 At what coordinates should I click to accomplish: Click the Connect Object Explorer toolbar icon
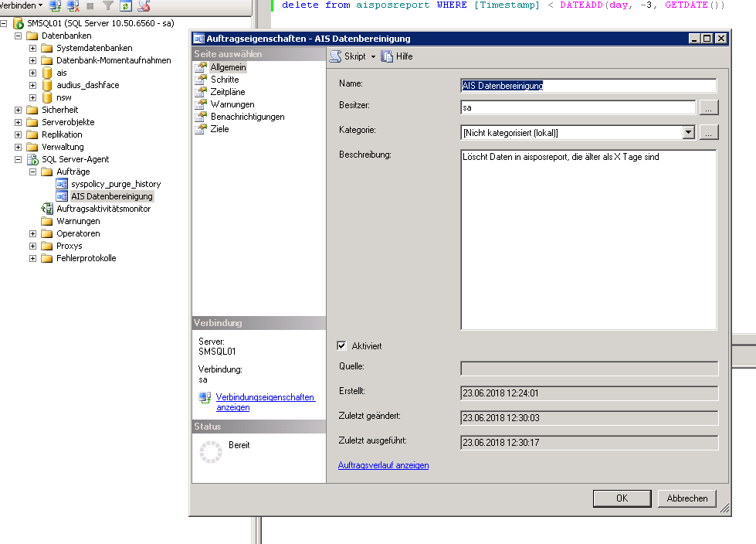[x=55, y=5]
